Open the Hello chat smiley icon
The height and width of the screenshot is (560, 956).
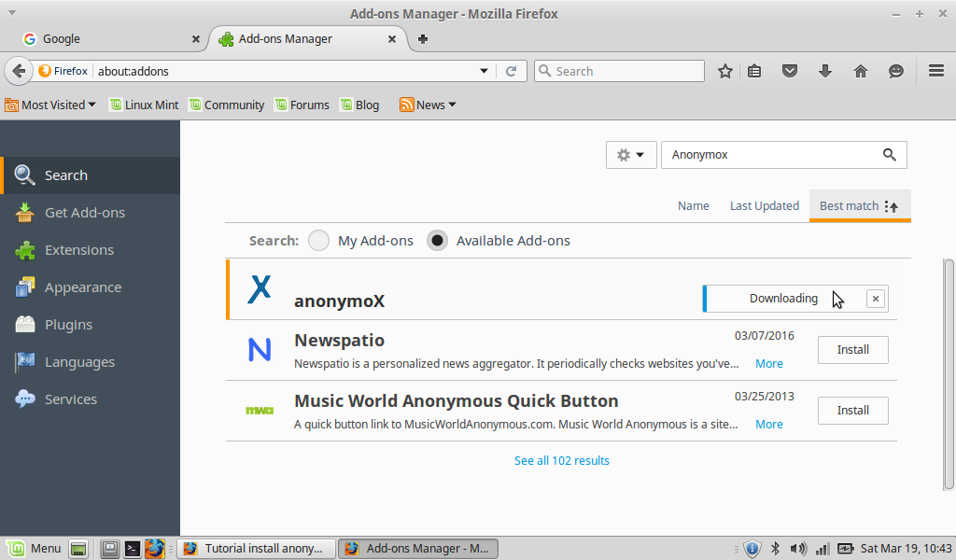tap(895, 71)
